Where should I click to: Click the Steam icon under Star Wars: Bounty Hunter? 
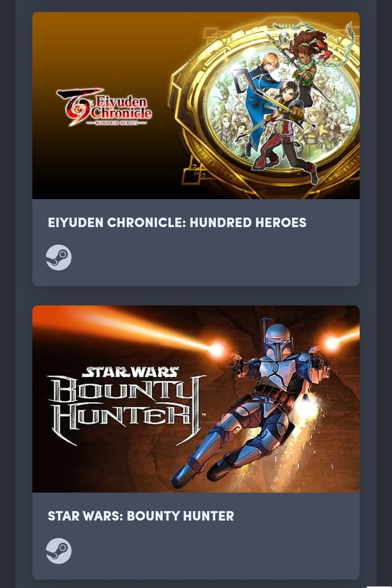coord(59,551)
